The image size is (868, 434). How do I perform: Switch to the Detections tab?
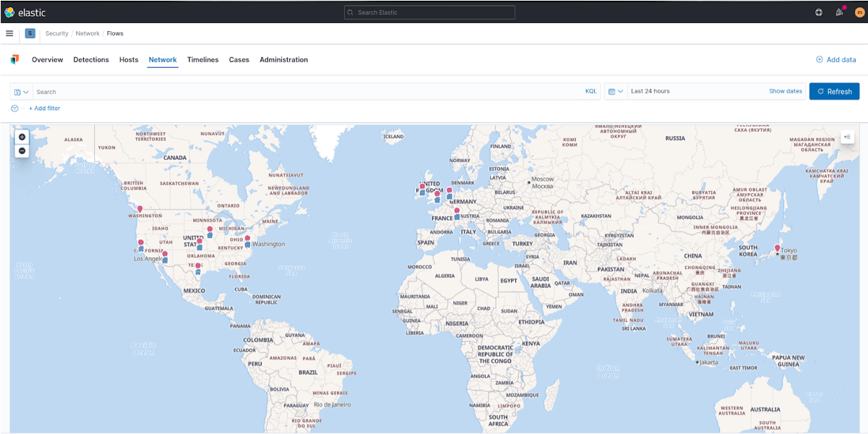tap(91, 59)
